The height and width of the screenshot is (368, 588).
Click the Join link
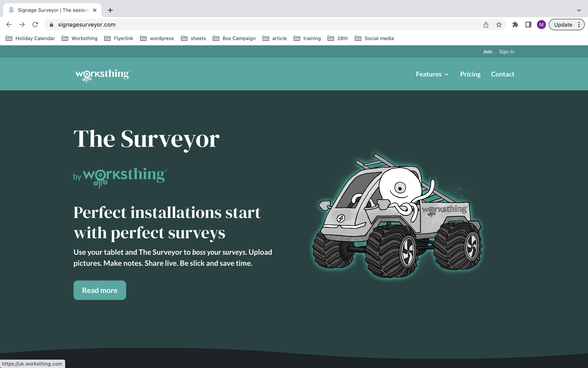click(487, 52)
